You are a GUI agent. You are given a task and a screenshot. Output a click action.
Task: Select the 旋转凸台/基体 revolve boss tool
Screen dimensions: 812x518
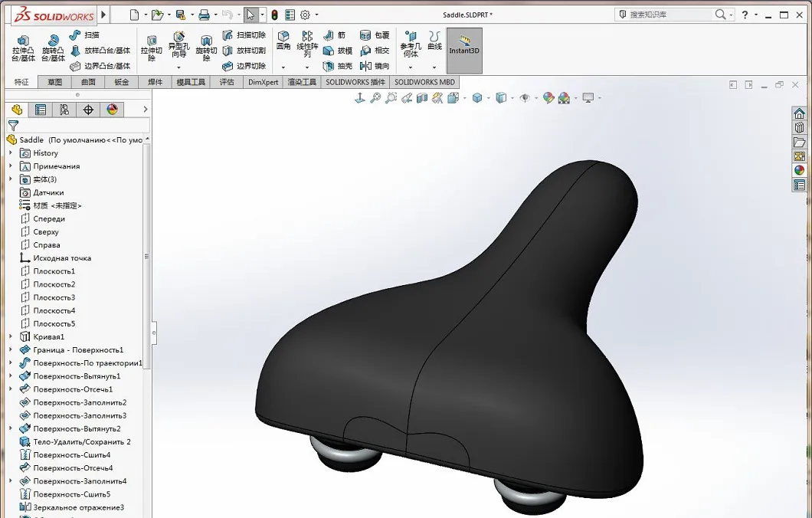[x=53, y=49]
